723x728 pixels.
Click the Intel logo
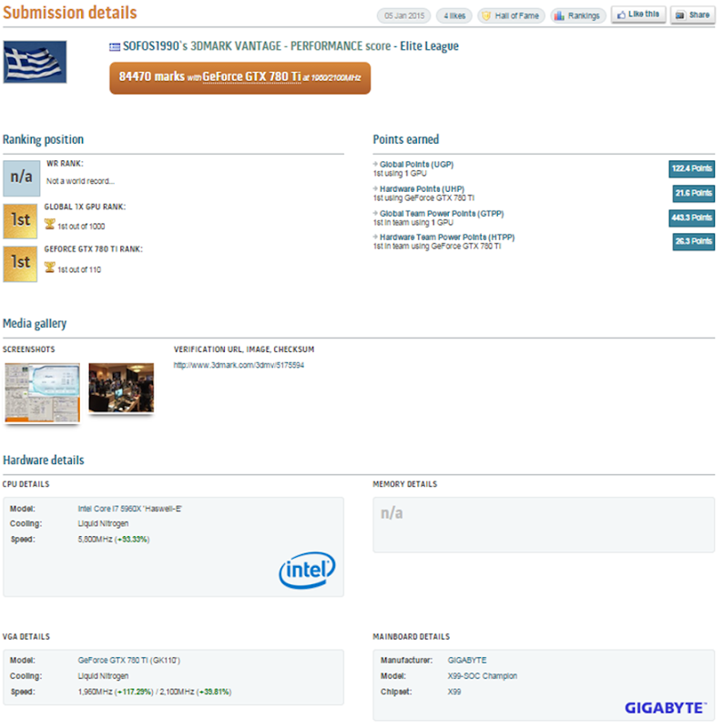(x=307, y=571)
